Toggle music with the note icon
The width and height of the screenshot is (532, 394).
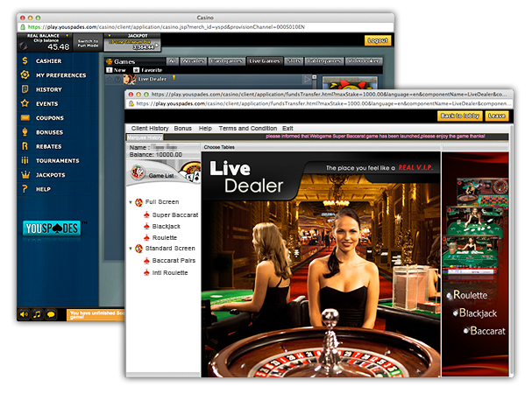[x=38, y=314]
